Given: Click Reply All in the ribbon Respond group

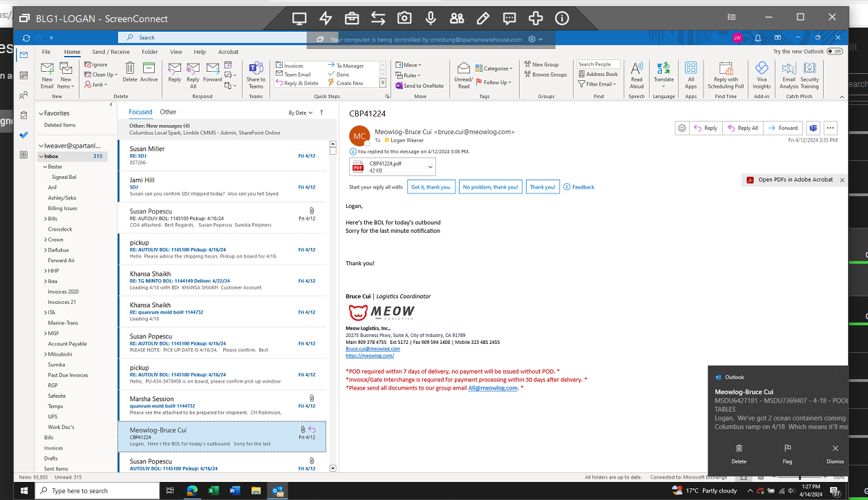Looking at the screenshot, I should click(x=193, y=75).
